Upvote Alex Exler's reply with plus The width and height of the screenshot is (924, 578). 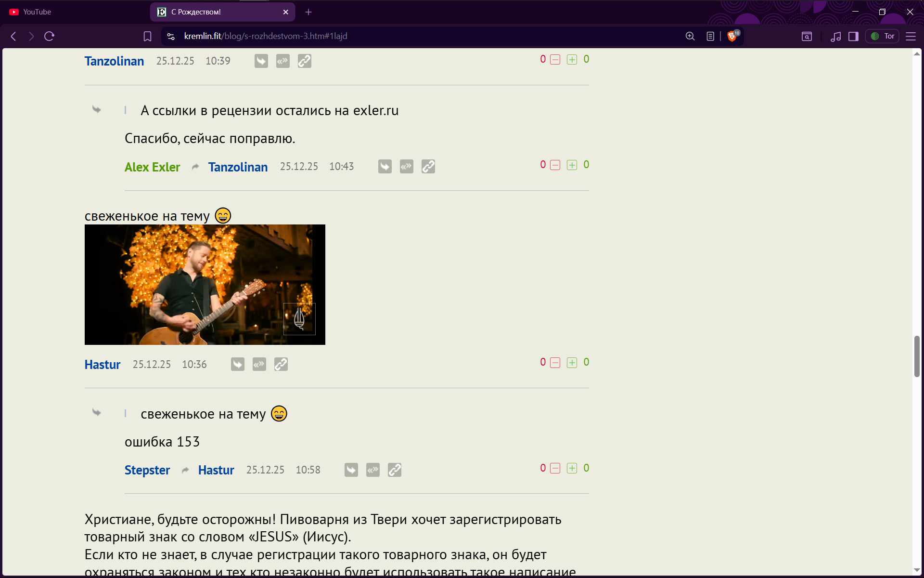pyautogui.click(x=572, y=165)
